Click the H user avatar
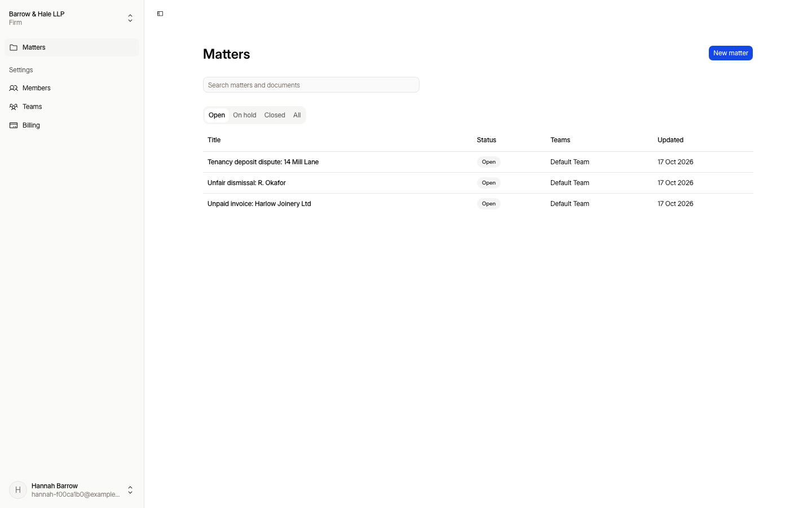812x508 pixels. (18, 490)
